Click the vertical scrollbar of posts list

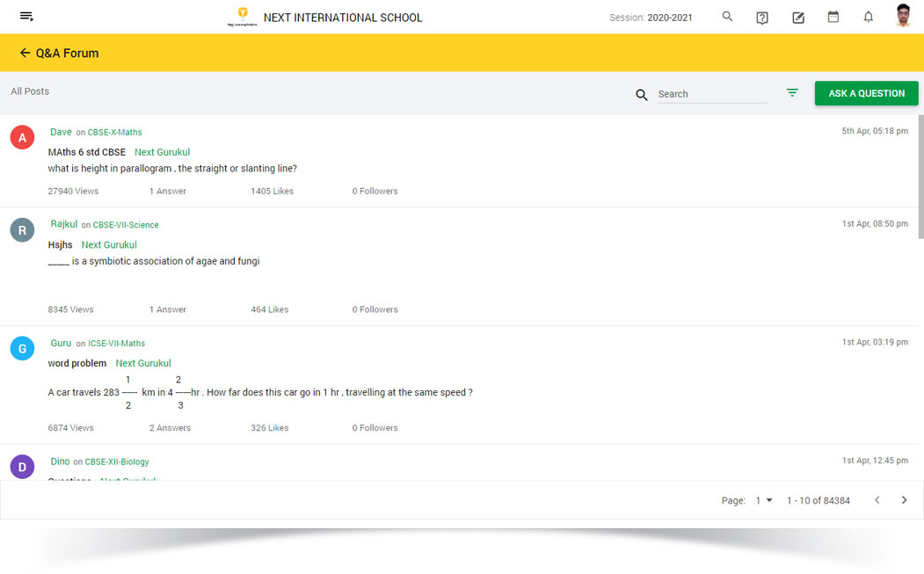point(920,176)
